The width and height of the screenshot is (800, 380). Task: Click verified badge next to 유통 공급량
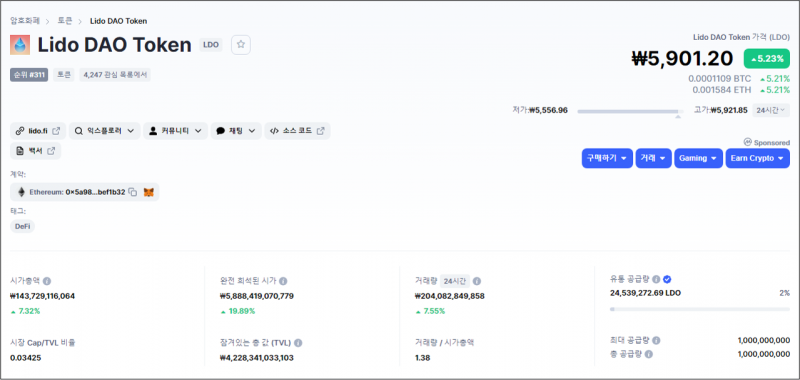(667, 279)
